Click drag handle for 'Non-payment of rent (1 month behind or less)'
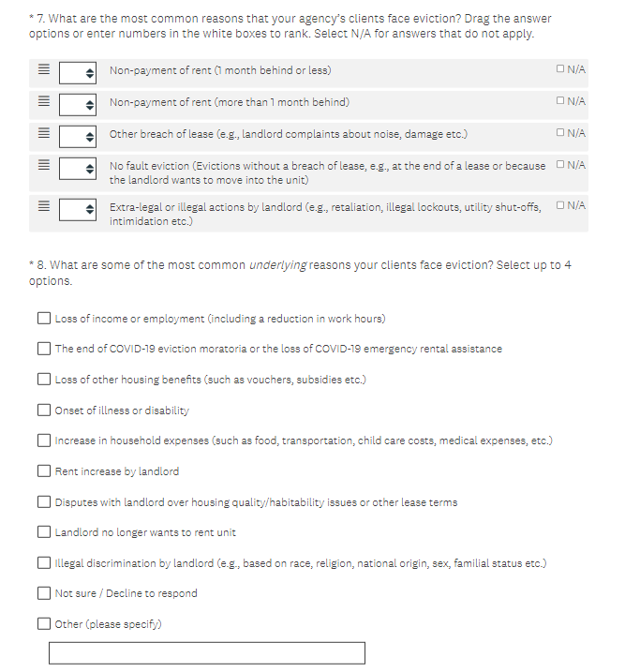 pyautogui.click(x=43, y=72)
